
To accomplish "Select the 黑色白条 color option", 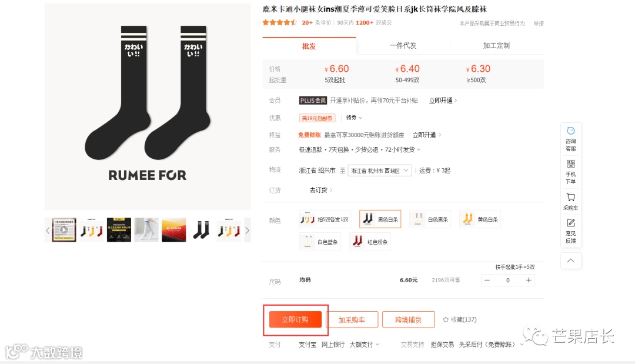I will 380,219.
